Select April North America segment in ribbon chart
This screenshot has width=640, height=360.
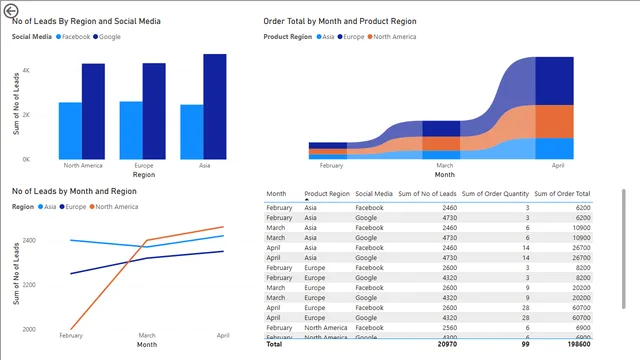pos(554,122)
